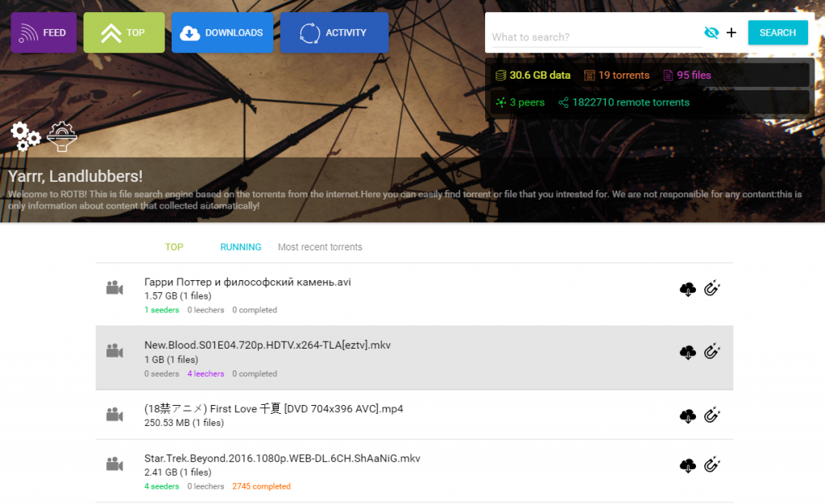The height and width of the screenshot is (504, 825).
Task: Open the ACTIVITY page
Action: pos(334,33)
